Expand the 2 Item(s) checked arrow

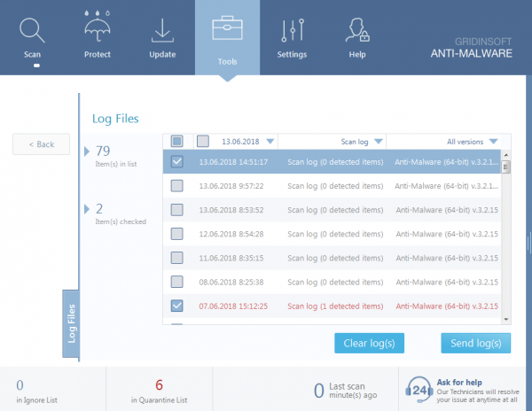click(x=87, y=209)
